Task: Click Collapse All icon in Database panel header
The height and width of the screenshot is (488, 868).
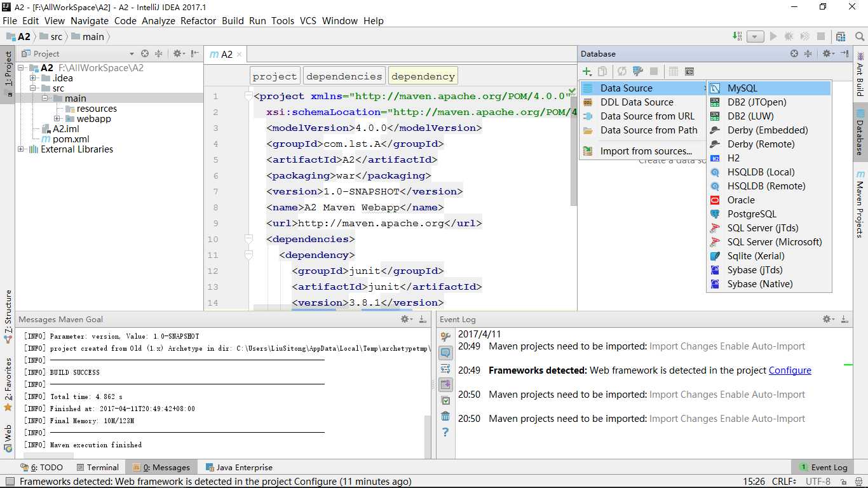Action: click(808, 54)
